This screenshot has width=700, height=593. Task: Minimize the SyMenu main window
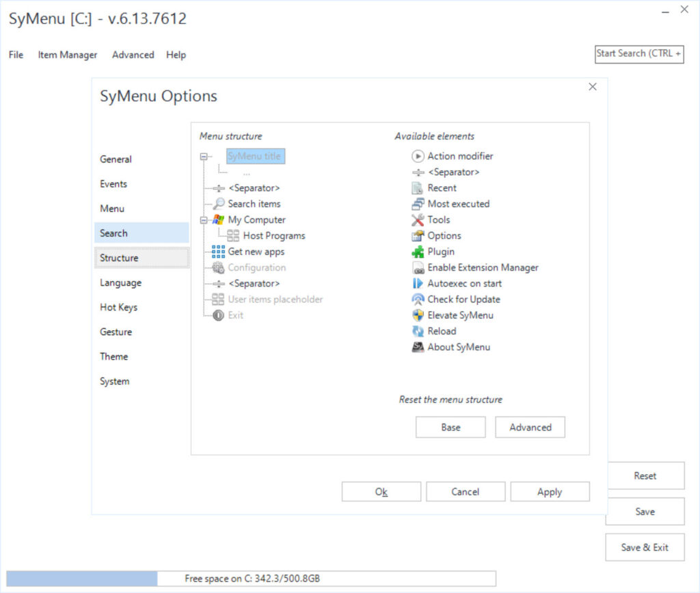[x=665, y=12]
